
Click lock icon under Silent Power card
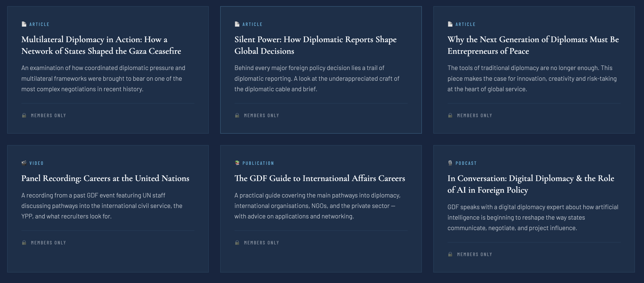click(x=237, y=115)
